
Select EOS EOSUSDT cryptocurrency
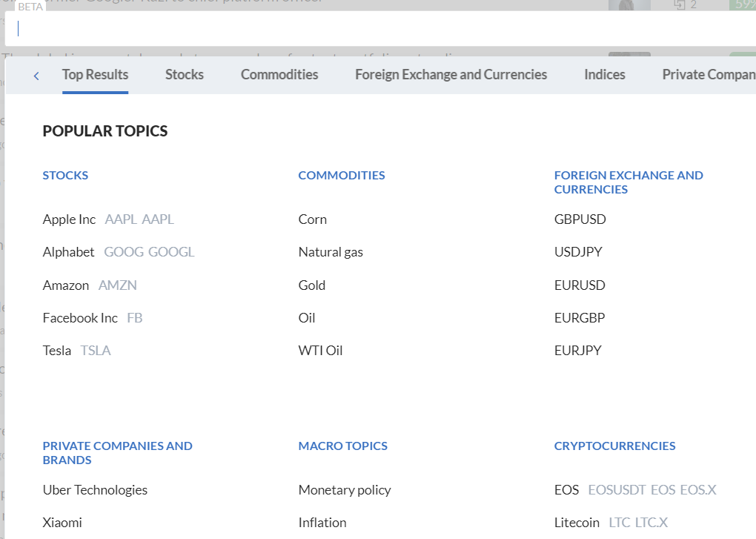635,490
